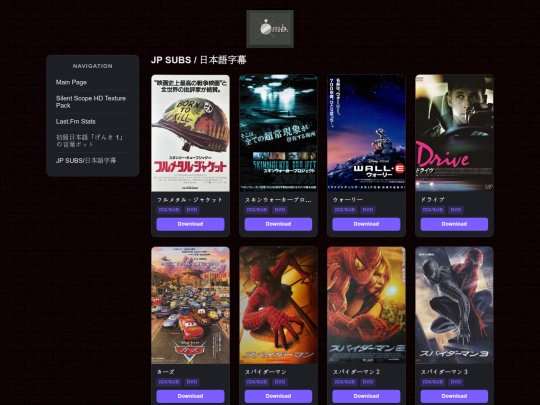The height and width of the screenshot is (405, 540).
Task: Select JP SUBS/日本語字幕 in navigation
Action: (x=86, y=160)
